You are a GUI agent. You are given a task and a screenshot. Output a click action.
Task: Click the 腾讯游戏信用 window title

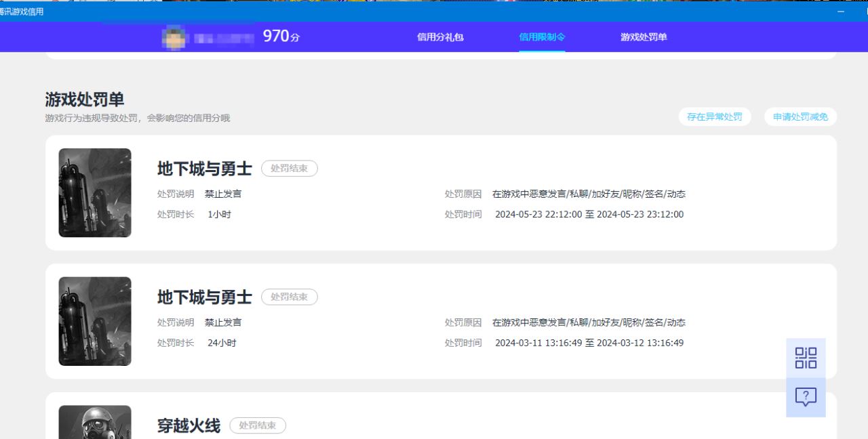(22, 12)
